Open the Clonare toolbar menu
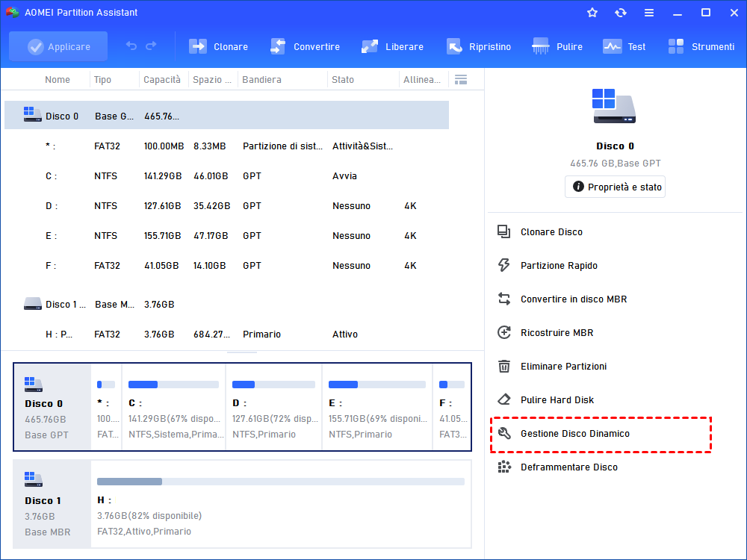This screenshot has height=560, width=747. [218, 46]
